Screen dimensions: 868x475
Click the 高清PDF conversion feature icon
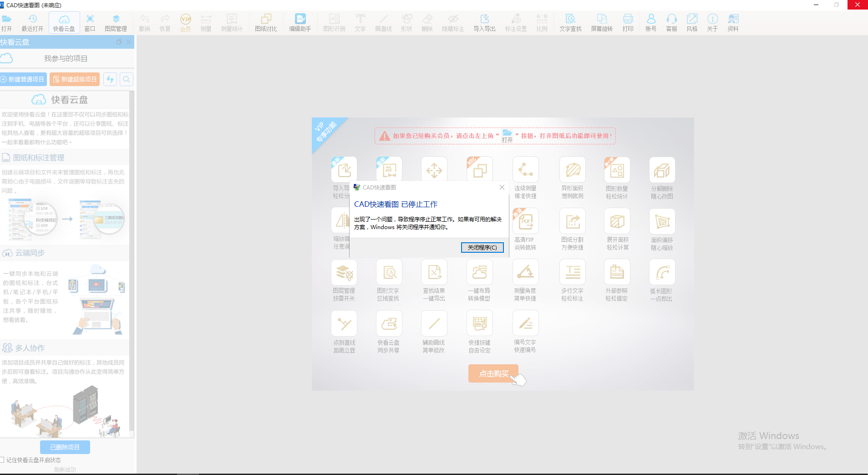coord(526,221)
